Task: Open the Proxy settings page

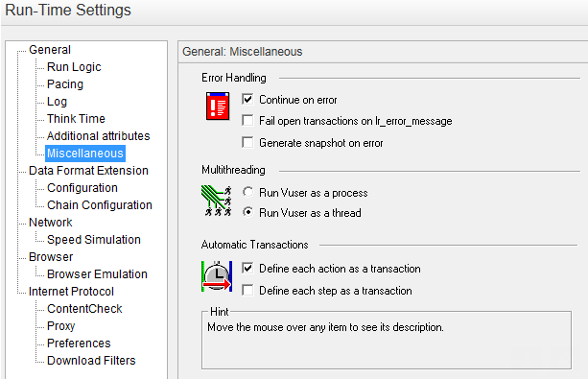Action: (60, 325)
